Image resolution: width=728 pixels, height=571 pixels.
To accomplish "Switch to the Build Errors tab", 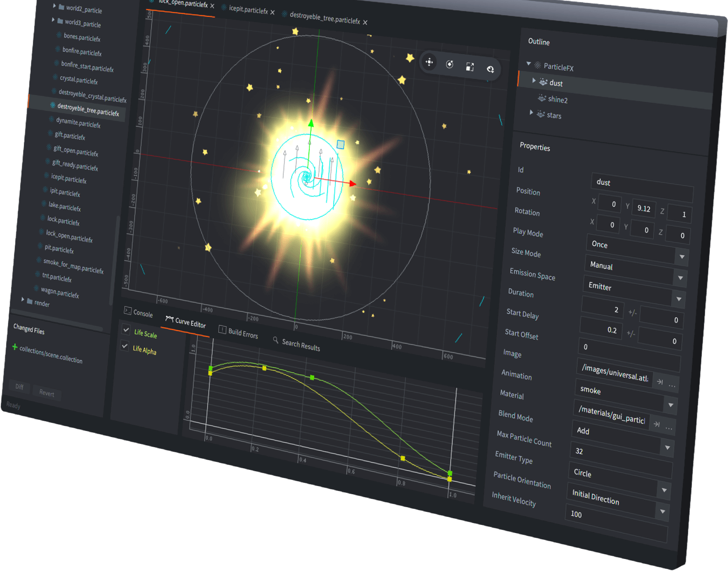I will coord(238,332).
